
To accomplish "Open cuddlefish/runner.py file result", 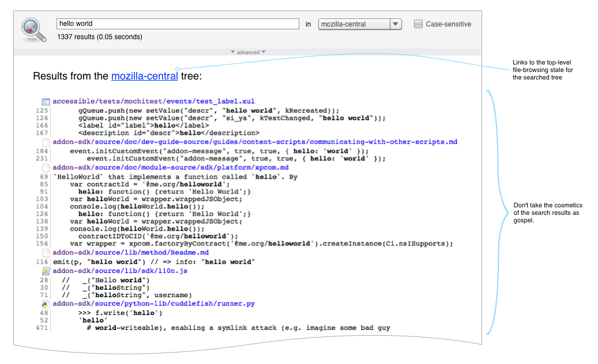I will pyautogui.click(x=154, y=304).
